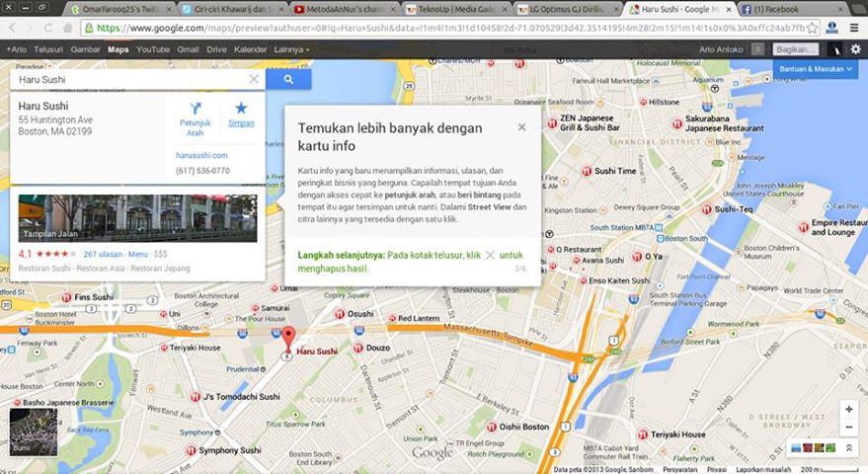Reload the page
This screenshot has height=474, width=868.
click(48, 28)
